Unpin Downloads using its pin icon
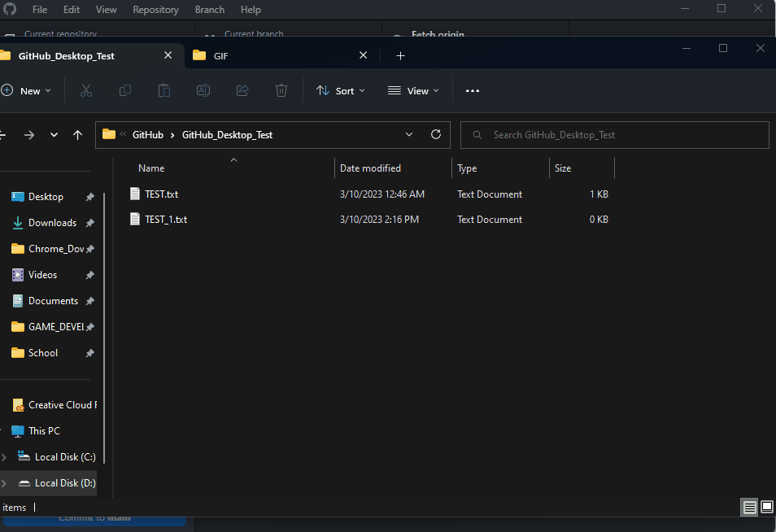Screen dimensions: 776x532 [x=89, y=223]
